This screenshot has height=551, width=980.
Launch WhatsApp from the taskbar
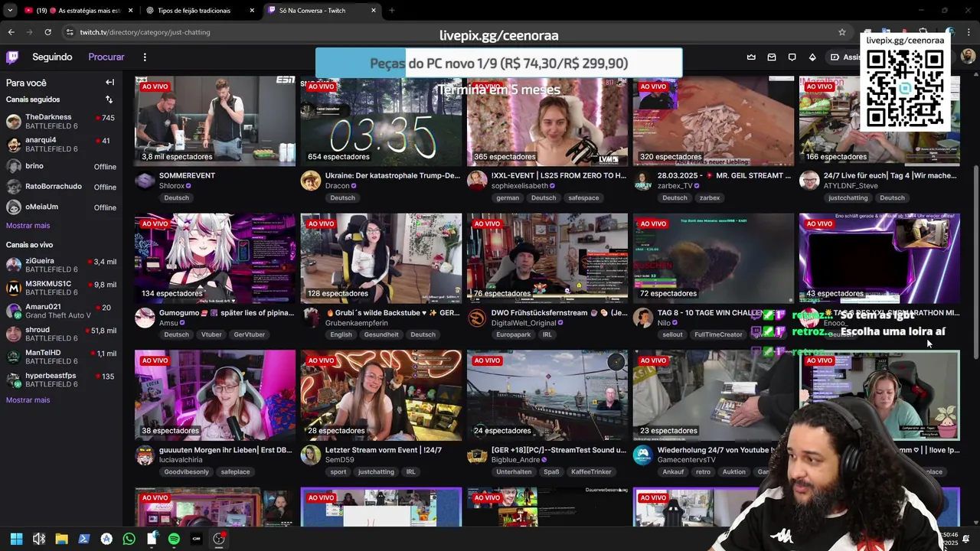pos(129,539)
